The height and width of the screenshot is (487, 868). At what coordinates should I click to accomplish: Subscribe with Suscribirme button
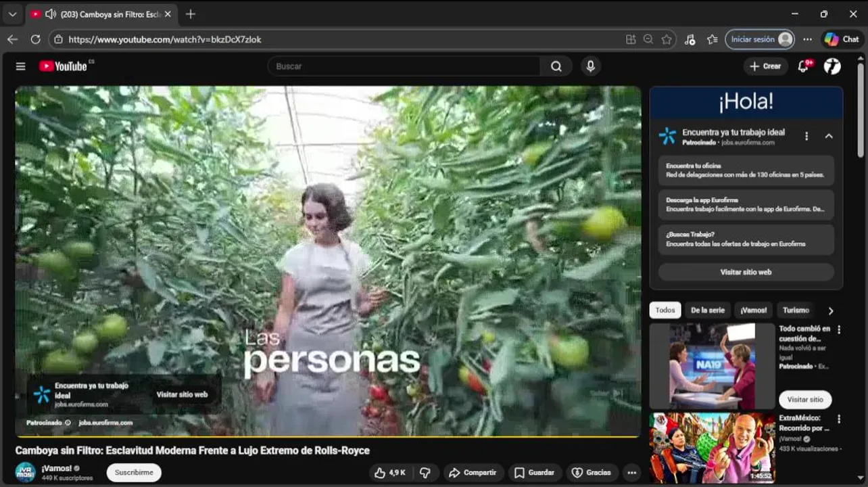pyautogui.click(x=134, y=472)
